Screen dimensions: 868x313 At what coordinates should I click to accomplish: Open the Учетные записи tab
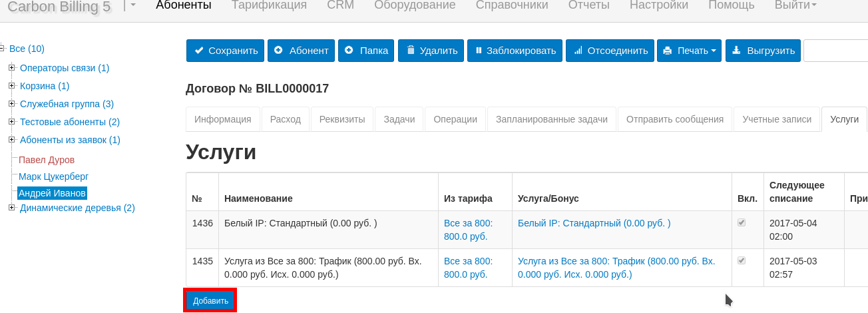[777, 119]
